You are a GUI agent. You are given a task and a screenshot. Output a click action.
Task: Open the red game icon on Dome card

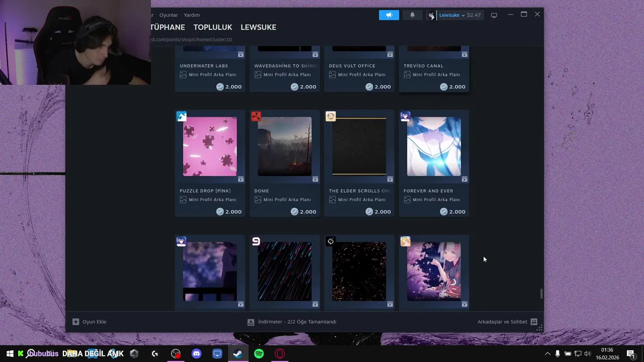(x=256, y=117)
